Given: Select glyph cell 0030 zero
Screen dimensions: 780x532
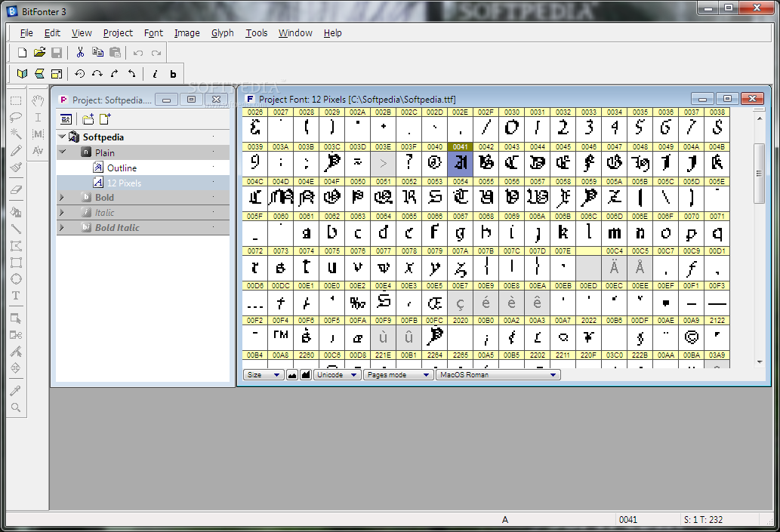Looking at the screenshot, I should pyautogui.click(x=512, y=125).
